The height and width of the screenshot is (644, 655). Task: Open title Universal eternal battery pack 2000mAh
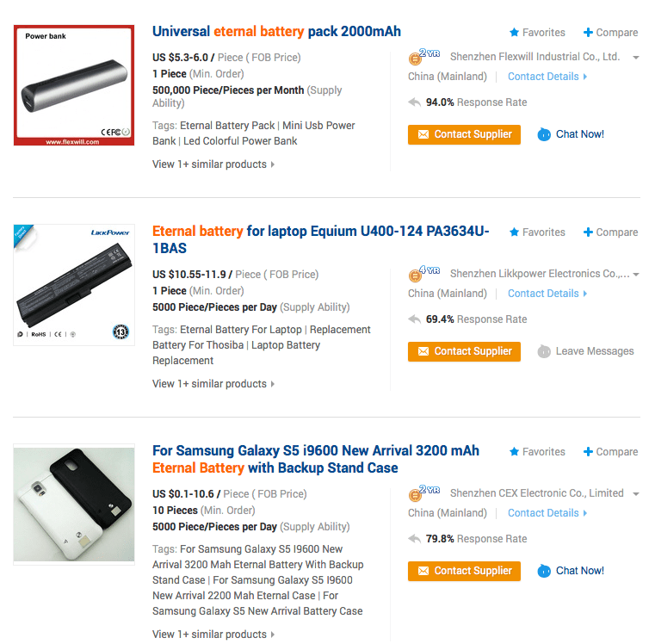pyautogui.click(x=276, y=31)
